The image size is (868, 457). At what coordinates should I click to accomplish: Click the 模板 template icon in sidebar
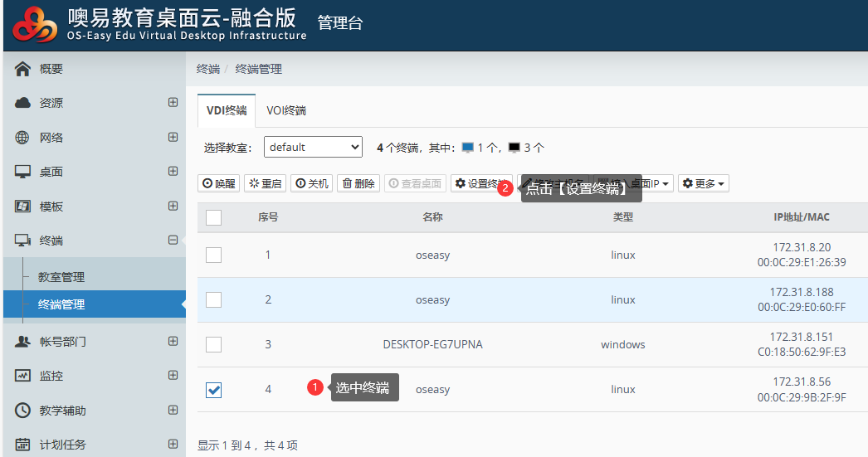coord(22,207)
